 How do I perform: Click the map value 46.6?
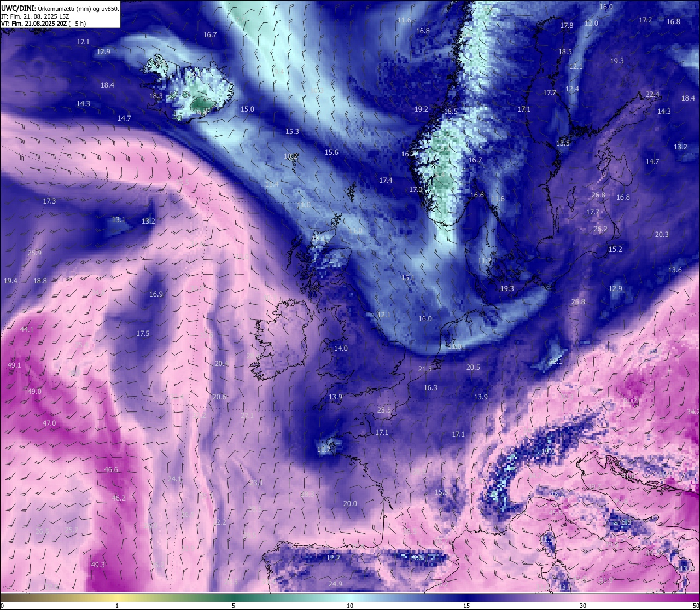tap(111, 469)
